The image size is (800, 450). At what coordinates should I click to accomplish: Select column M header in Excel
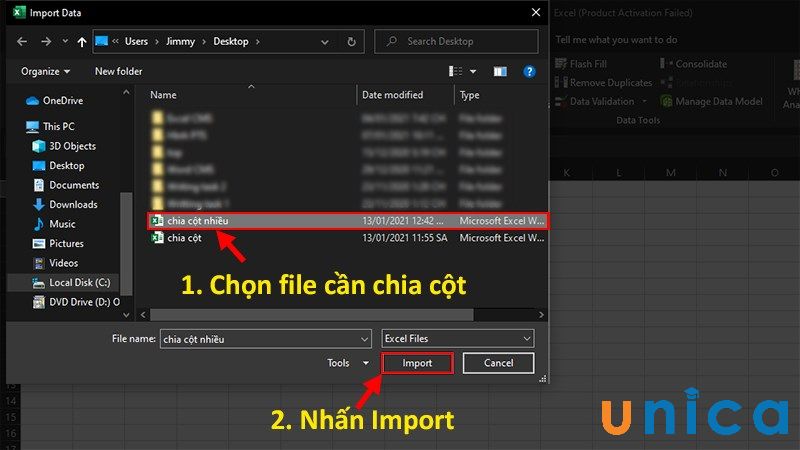pyautogui.click(x=670, y=173)
